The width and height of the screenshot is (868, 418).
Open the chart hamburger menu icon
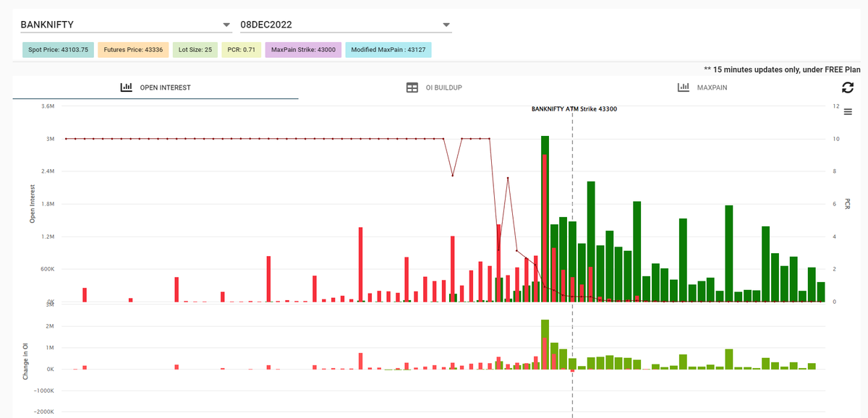pyautogui.click(x=848, y=112)
